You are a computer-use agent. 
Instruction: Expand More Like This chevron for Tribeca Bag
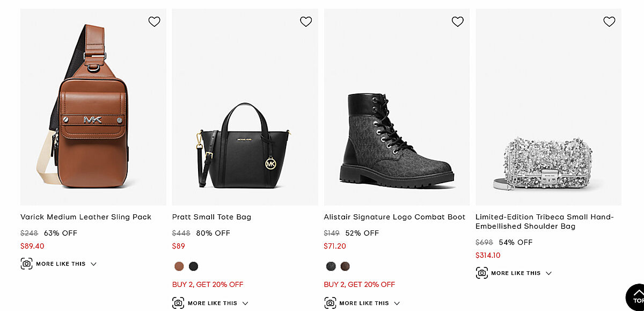548,273
